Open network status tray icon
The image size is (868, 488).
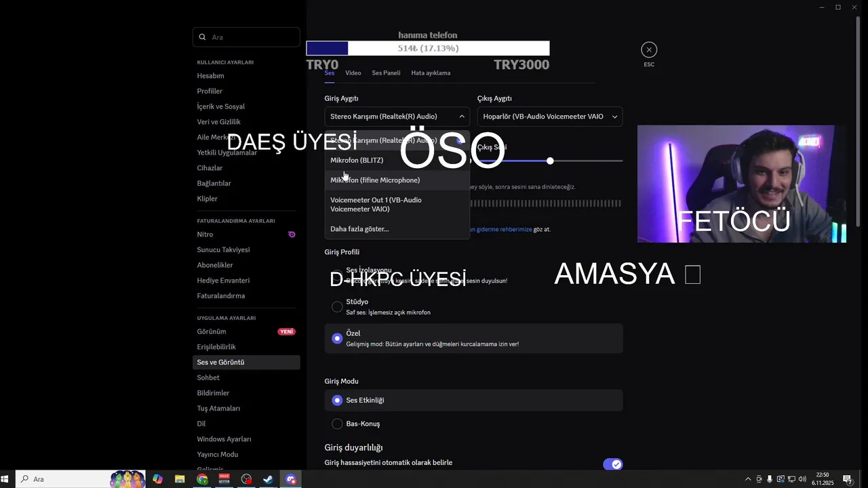[791, 479]
